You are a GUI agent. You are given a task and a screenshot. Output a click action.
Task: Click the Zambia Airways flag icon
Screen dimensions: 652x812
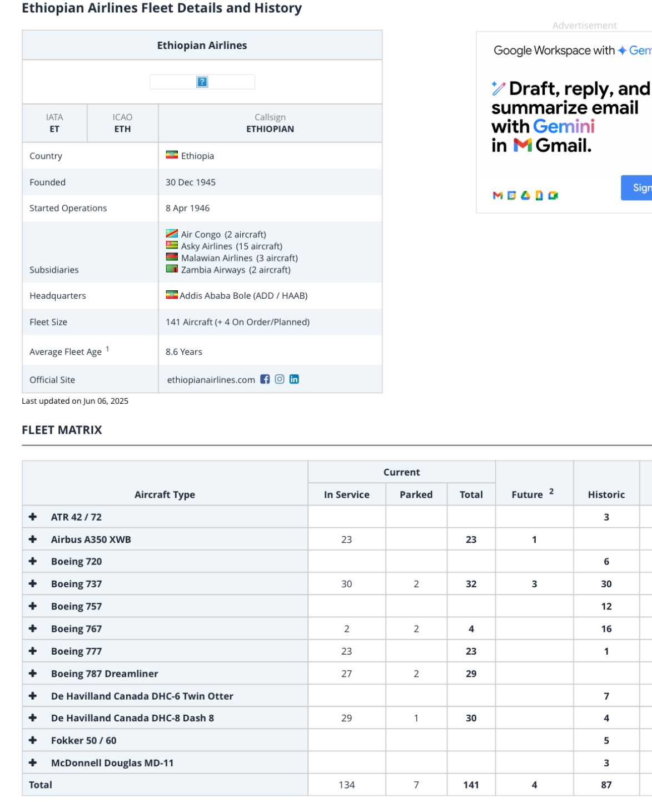pyautogui.click(x=172, y=269)
